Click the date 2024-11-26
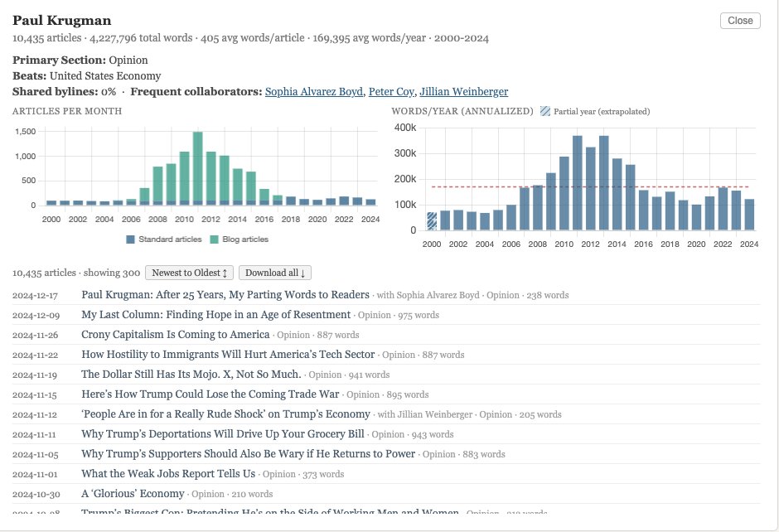Viewport: 779px width, 532px height. tap(36, 336)
